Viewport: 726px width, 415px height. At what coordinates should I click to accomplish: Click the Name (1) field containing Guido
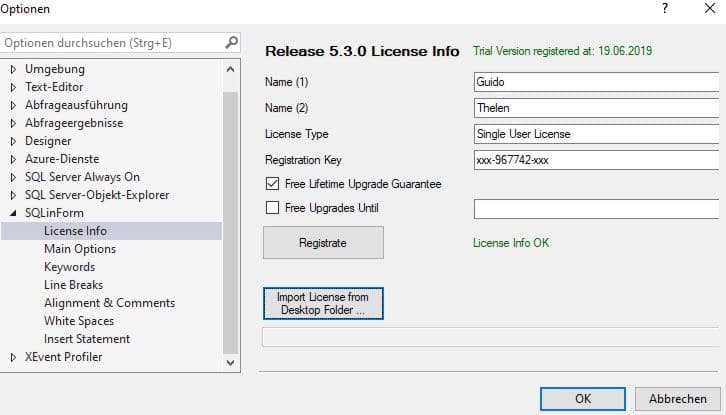(x=597, y=82)
